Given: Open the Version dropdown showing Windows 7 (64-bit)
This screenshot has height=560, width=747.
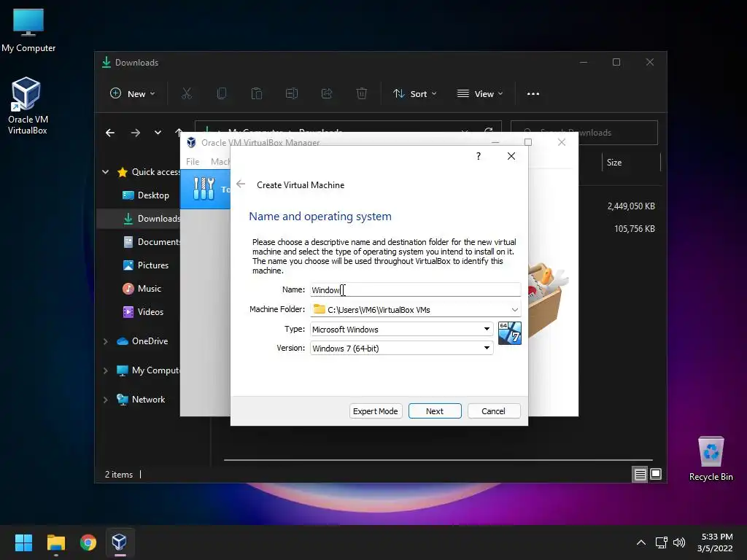Looking at the screenshot, I should tap(402, 348).
